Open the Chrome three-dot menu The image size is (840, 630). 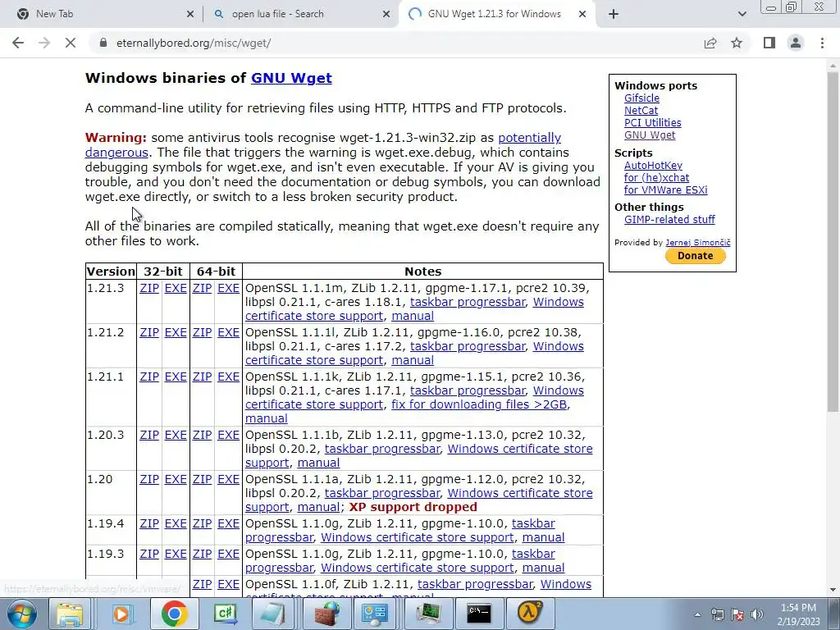click(x=822, y=43)
